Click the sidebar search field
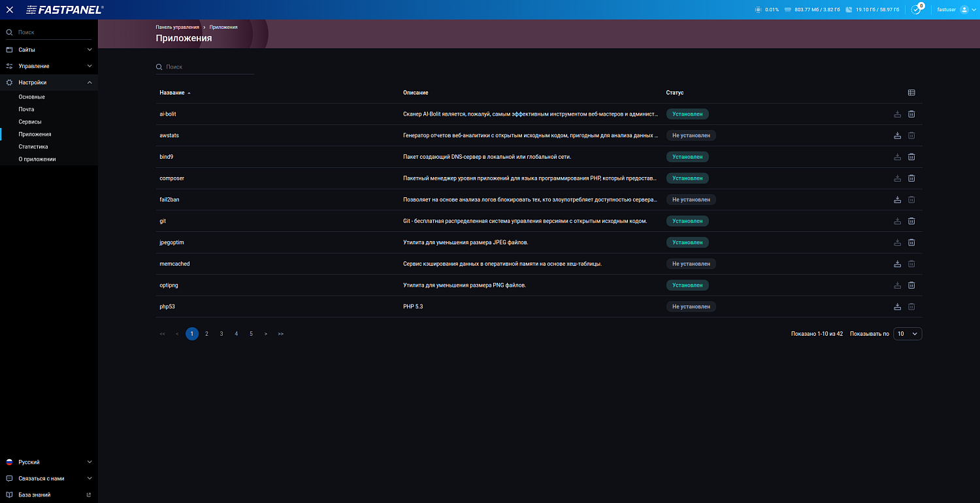The height and width of the screenshot is (503, 980). (49, 32)
